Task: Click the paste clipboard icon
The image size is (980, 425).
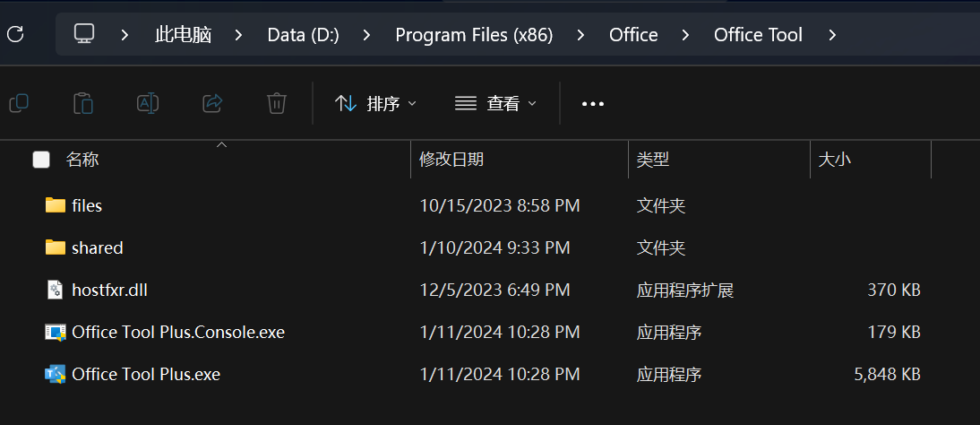Action: pos(83,103)
